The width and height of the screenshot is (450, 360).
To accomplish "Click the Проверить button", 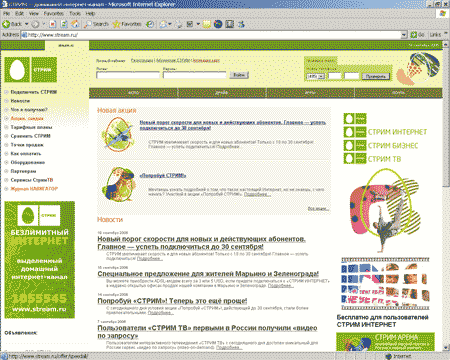I will click(x=376, y=76).
